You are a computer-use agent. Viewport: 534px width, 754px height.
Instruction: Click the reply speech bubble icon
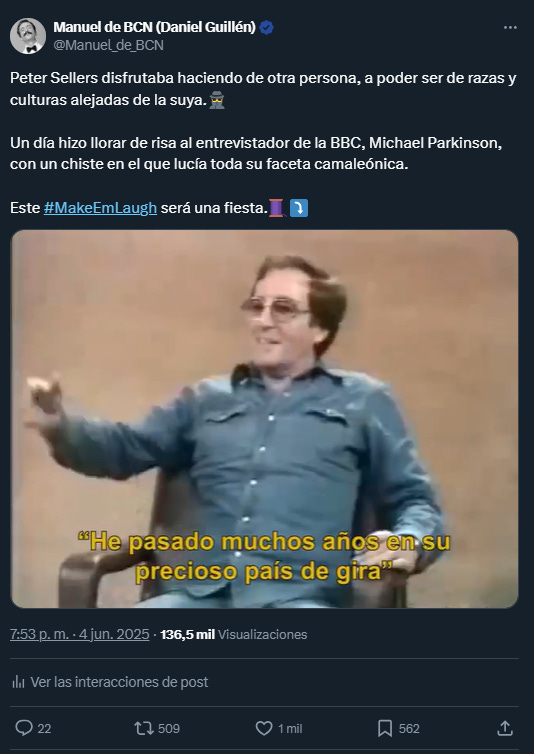24,728
